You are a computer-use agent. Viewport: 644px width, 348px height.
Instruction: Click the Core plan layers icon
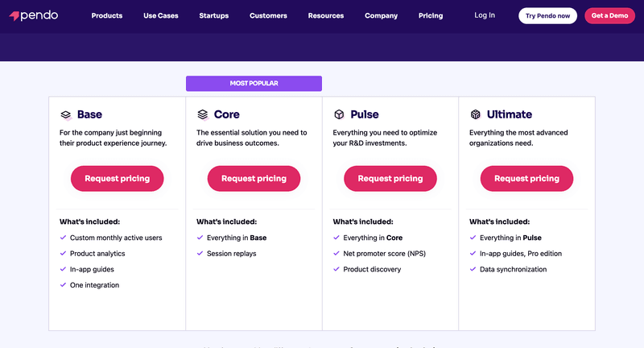click(x=203, y=114)
